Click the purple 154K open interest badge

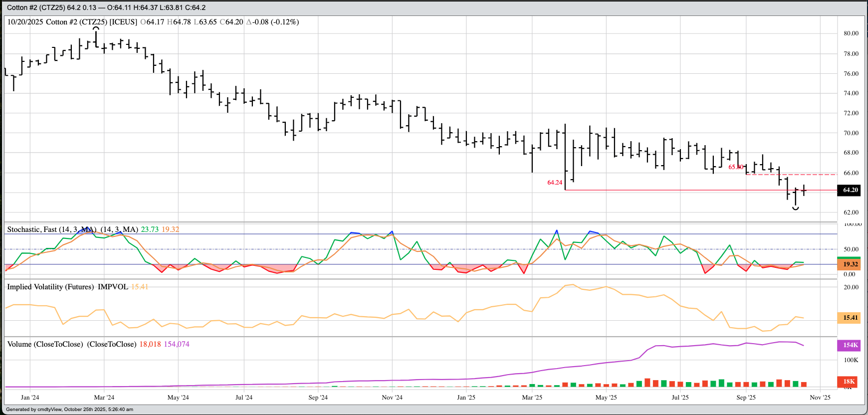click(x=850, y=345)
